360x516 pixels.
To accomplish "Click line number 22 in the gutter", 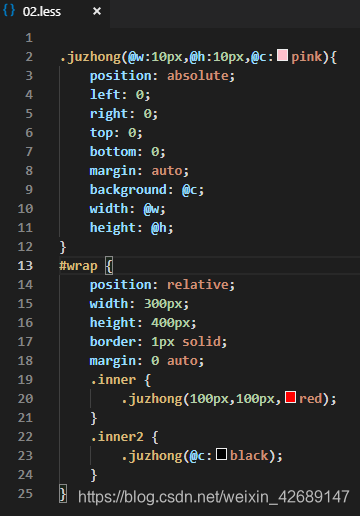I will pyautogui.click(x=25, y=437).
